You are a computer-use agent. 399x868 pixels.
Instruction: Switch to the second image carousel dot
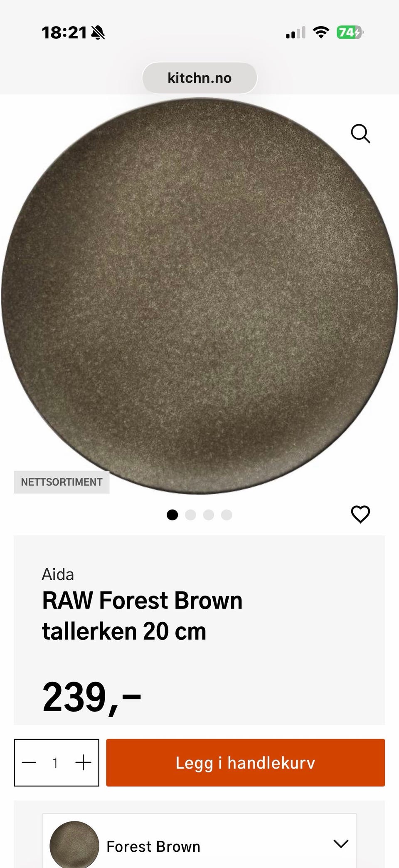[x=190, y=515]
